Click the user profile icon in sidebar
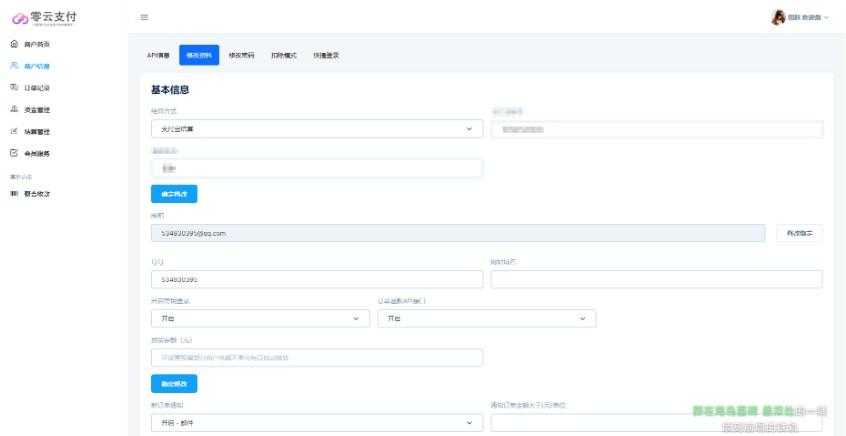The height and width of the screenshot is (436, 846). [14, 66]
